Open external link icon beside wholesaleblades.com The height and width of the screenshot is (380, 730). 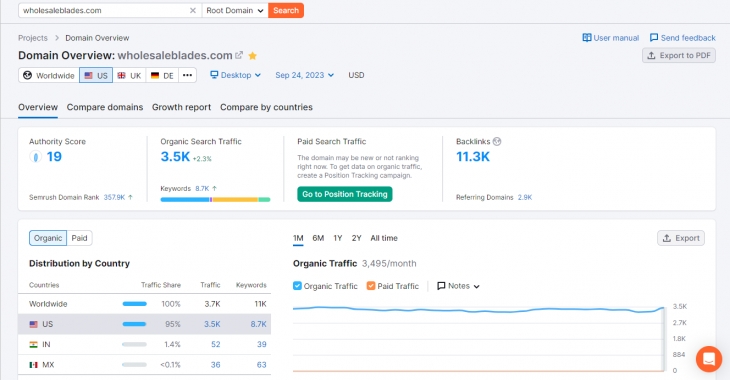pyautogui.click(x=239, y=55)
